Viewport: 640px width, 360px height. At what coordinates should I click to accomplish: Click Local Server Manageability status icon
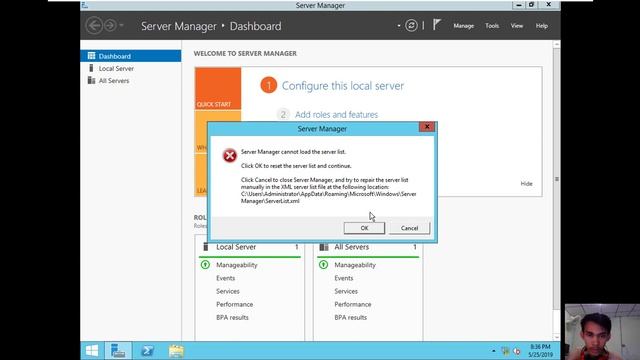pos(205,265)
